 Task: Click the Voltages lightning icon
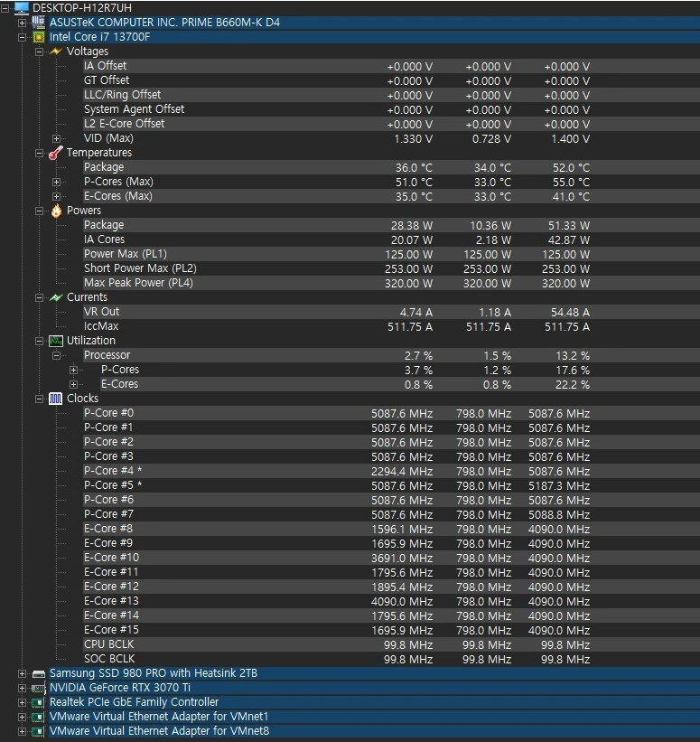pos(56,52)
